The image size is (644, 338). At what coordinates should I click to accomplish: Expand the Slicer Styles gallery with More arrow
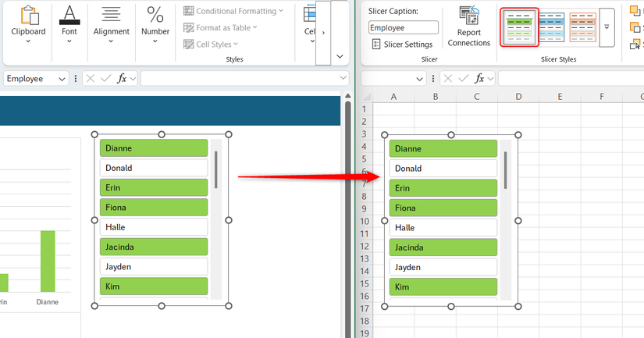(x=607, y=27)
